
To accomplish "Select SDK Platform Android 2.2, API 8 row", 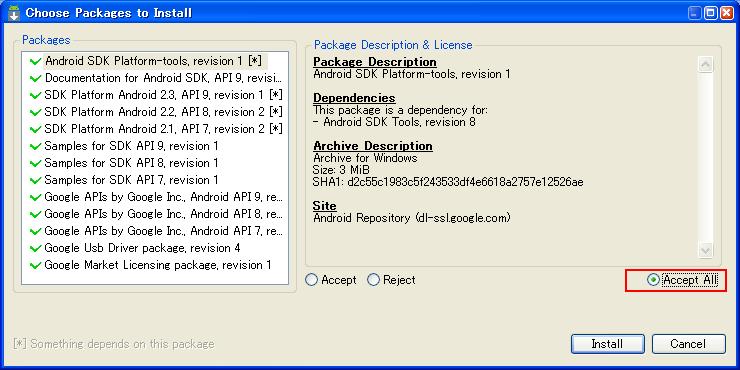I will pyautogui.click(x=155, y=112).
